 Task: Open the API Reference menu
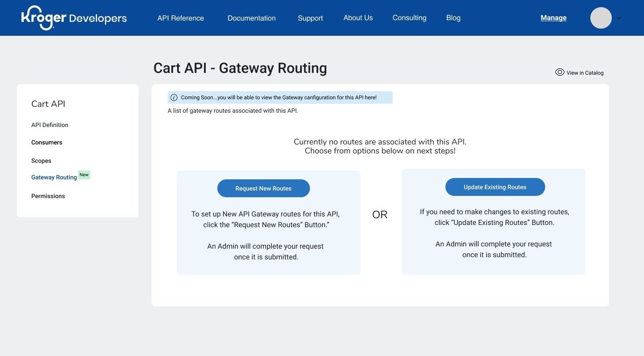pos(180,18)
